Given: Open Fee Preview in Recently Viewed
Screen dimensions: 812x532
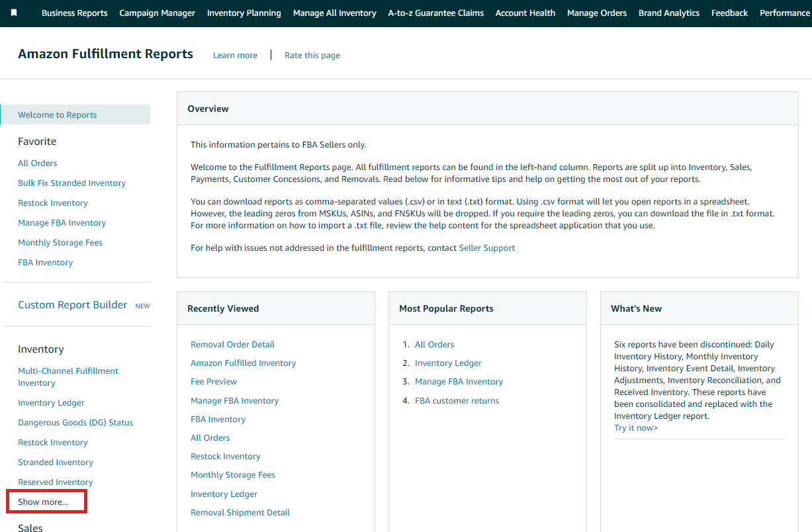Looking at the screenshot, I should pos(214,382).
